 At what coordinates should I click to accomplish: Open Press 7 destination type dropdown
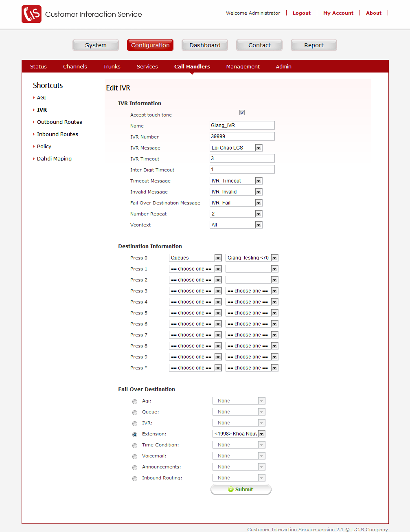(195, 335)
